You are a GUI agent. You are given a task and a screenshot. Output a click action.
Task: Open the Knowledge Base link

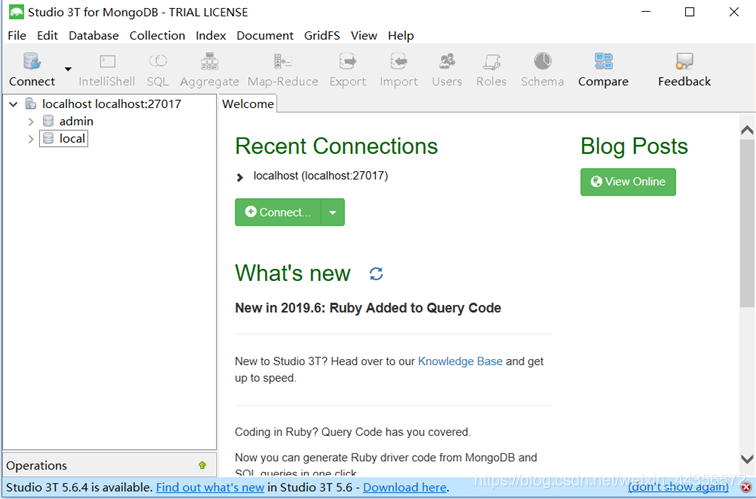460,362
